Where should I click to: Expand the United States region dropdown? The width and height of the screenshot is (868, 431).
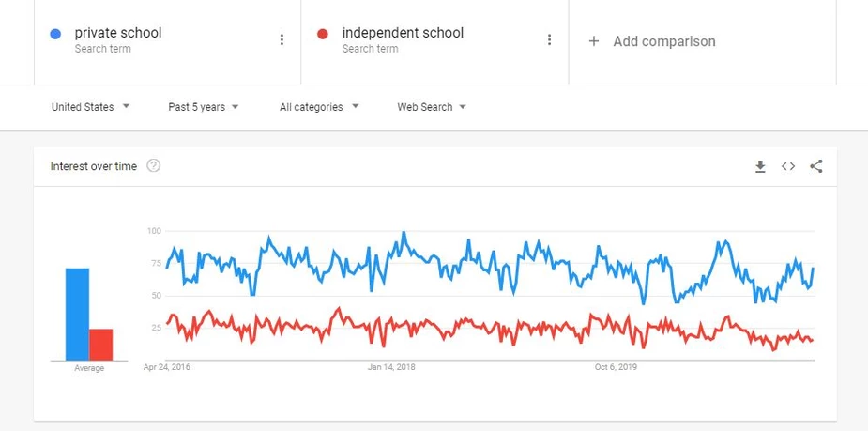point(90,107)
